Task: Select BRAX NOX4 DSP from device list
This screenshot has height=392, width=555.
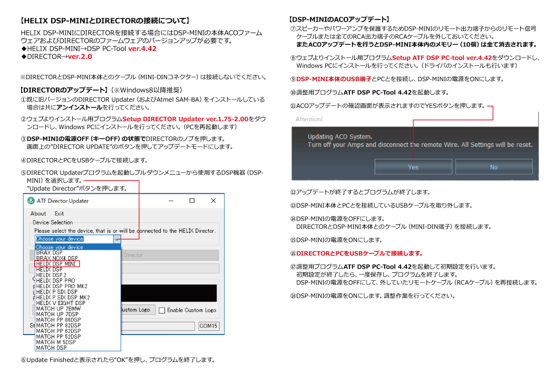Action: pyautogui.click(x=78, y=258)
